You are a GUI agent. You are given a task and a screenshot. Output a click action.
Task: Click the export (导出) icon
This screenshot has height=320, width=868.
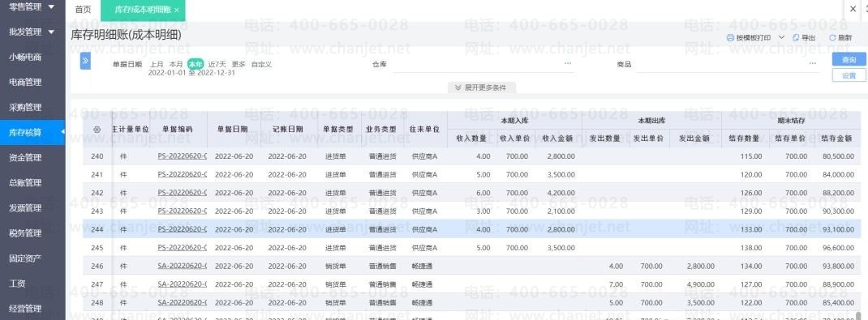click(x=796, y=37)
